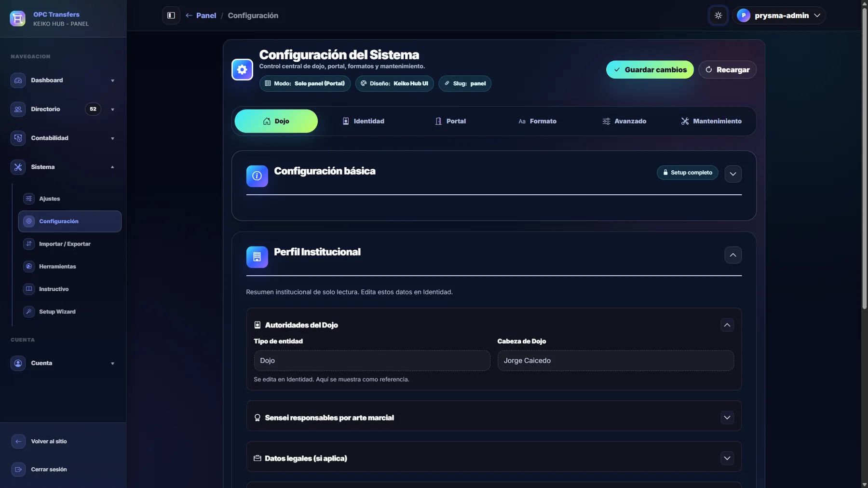Collapse the Perfil Institucional section chevron

pyautogui.click(x=733, y=255)
